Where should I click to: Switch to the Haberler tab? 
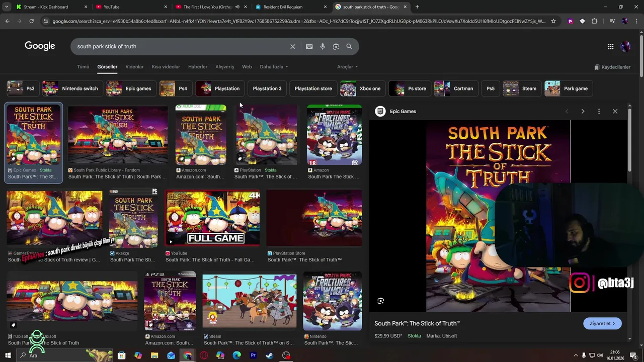(x=198, y=67)
